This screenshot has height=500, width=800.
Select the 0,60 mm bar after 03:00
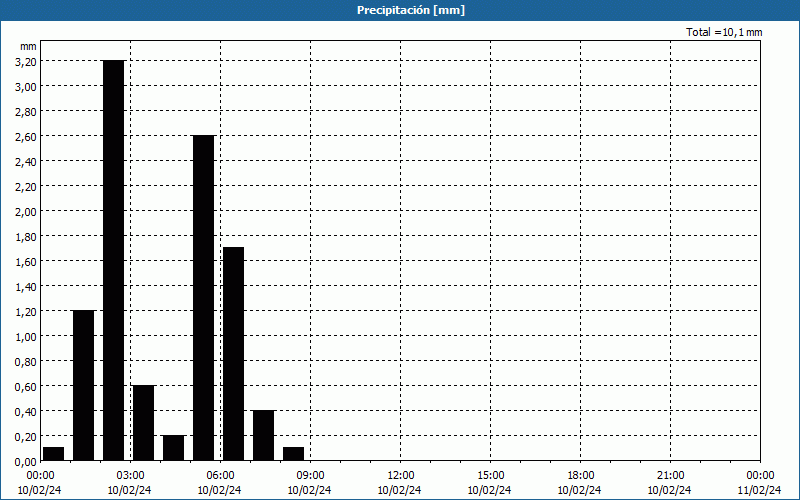coord(143,423)
